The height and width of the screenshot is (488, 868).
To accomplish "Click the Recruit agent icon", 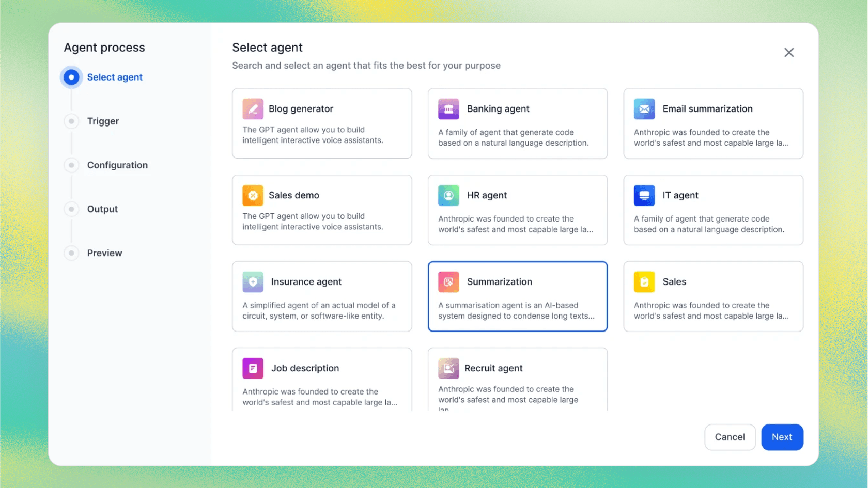I will pos(448,368).
